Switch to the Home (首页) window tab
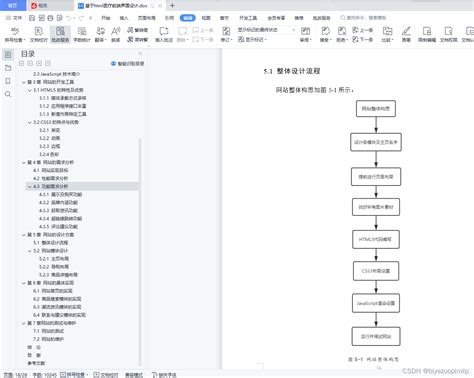This screenshot has width=474, height=378. [12, 5]
